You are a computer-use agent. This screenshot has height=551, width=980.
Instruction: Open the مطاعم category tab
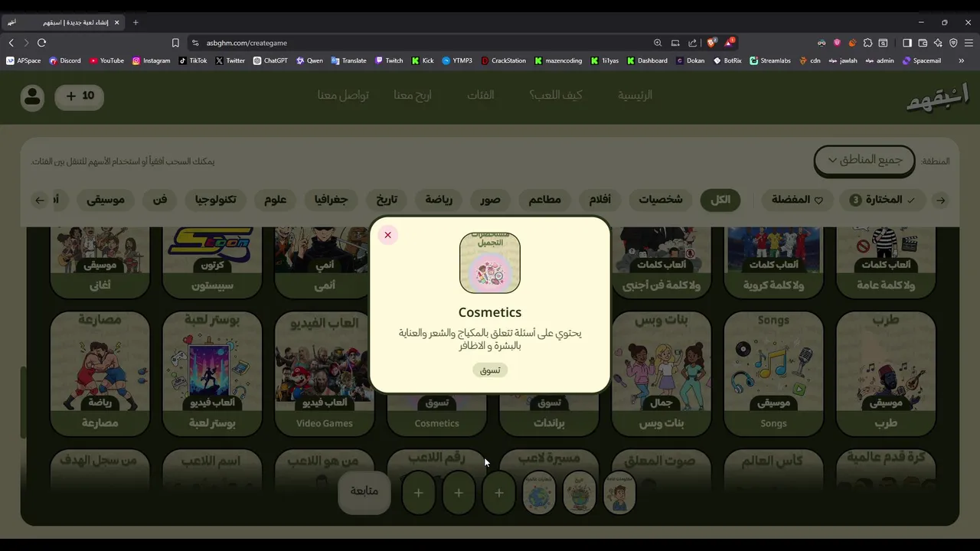coord(544,200)
